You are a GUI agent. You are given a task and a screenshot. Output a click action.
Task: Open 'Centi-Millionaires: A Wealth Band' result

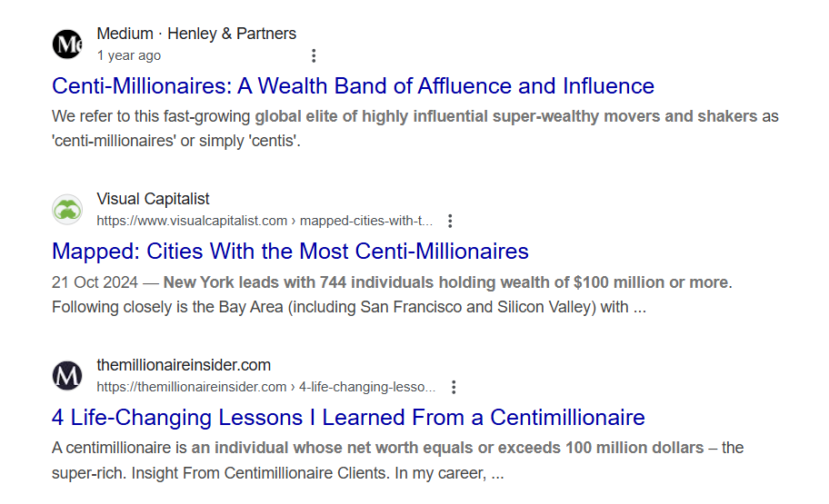point(354,86)
